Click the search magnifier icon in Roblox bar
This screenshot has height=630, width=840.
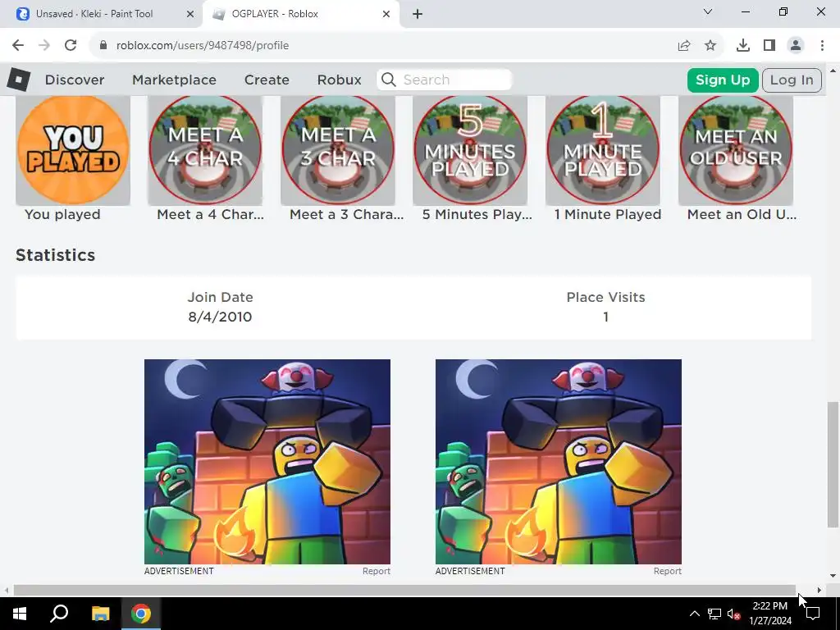tap(389, 80)
